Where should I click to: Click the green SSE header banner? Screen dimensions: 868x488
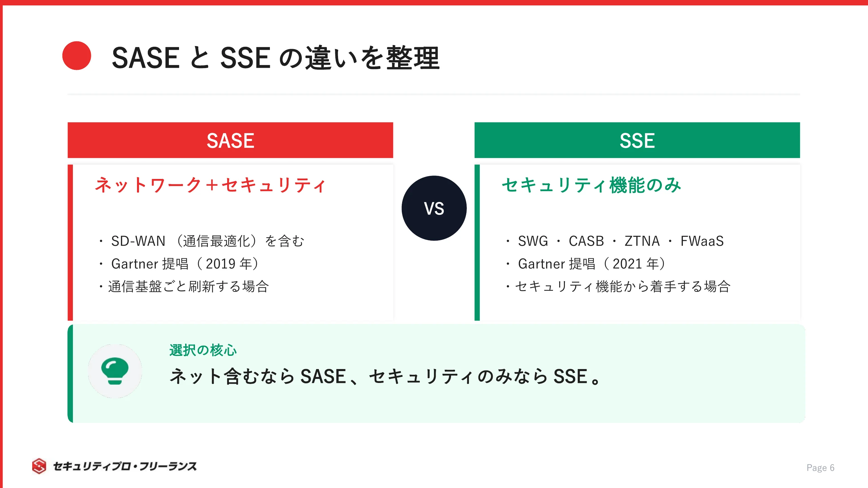[x=637, y=140]
